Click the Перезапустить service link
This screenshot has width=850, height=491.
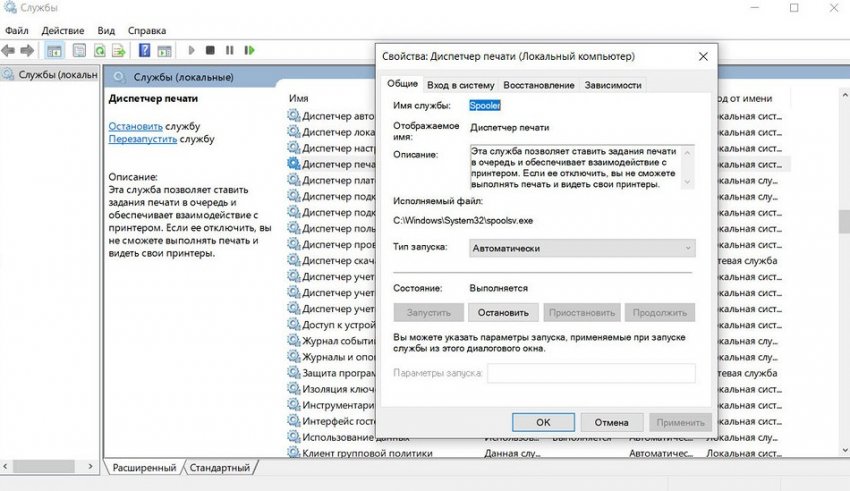pos(144,139)
